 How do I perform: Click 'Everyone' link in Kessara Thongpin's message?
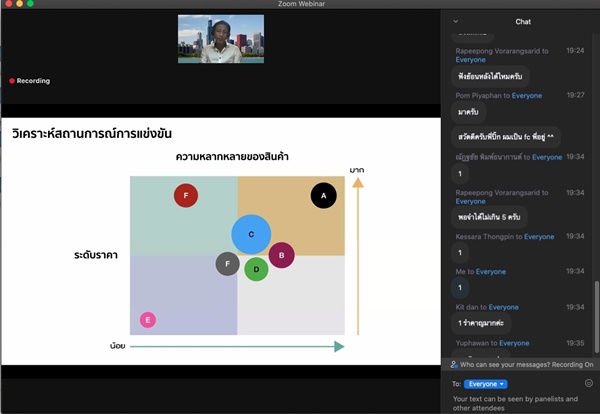pos(533,237)
